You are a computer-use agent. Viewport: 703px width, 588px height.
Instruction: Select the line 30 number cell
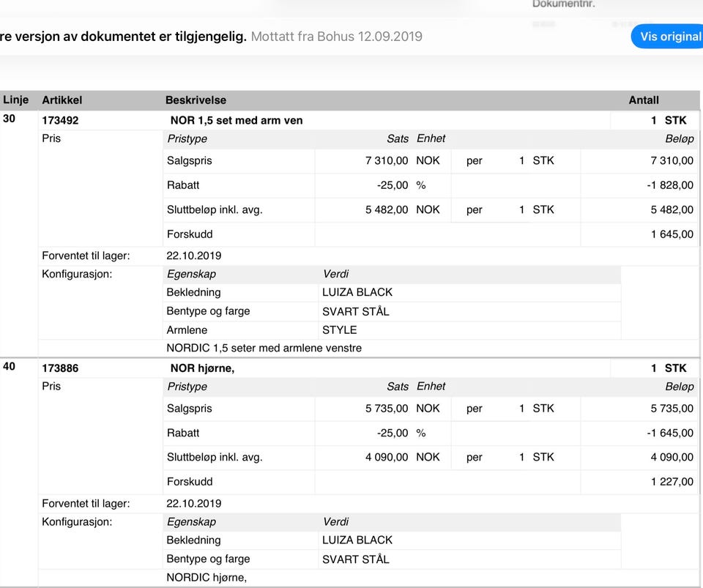pos(9,119)
